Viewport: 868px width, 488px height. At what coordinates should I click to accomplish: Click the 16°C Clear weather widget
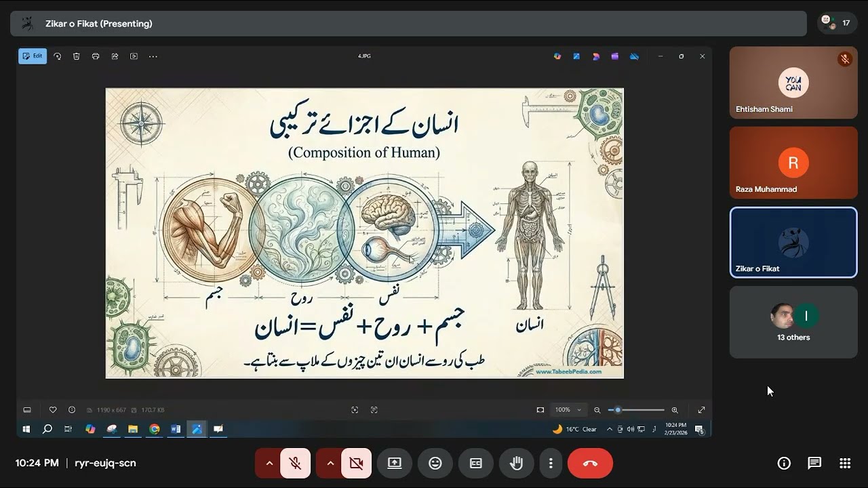pyautogui.click(x=575, y=429)
